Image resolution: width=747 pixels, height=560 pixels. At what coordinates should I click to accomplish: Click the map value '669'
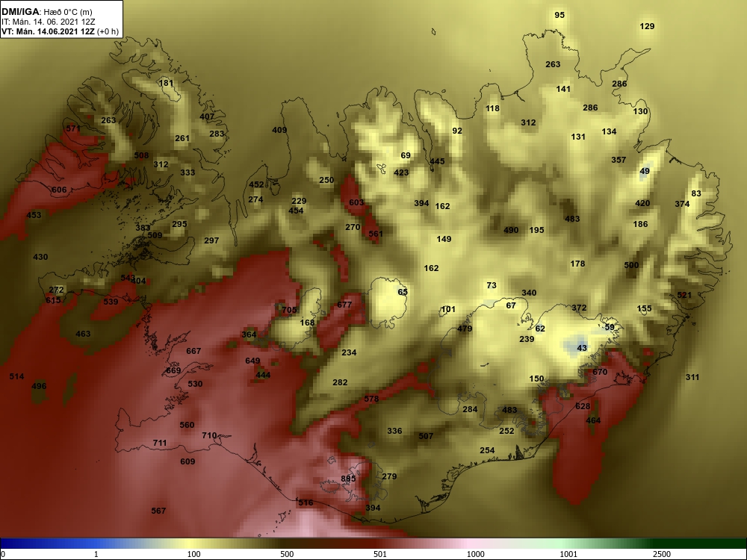pyautogui.click(x=173, y=370)
